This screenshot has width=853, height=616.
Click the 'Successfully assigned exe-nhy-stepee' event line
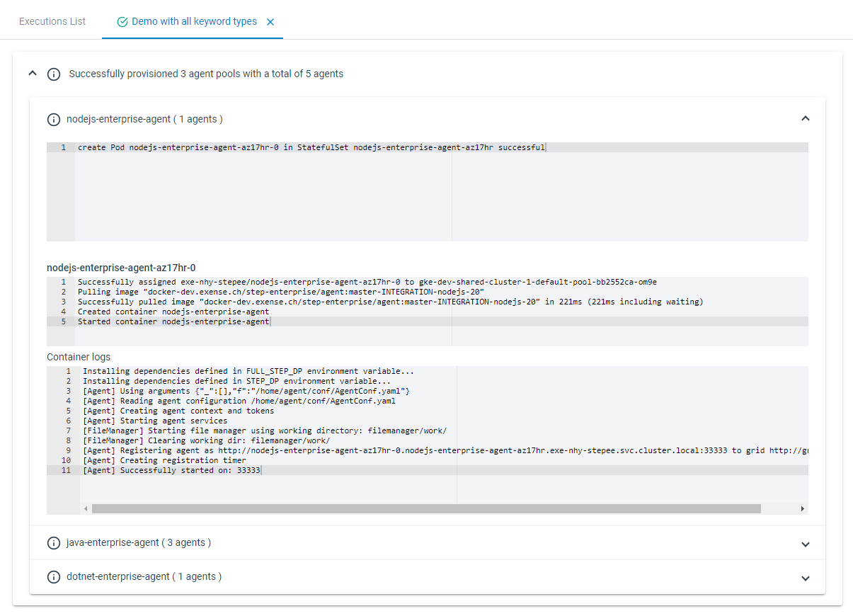(x=367, y=282)
